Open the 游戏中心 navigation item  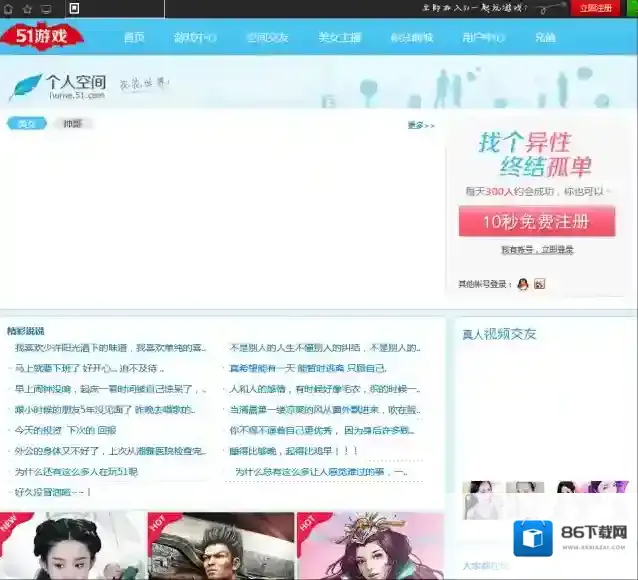(195, 37)
